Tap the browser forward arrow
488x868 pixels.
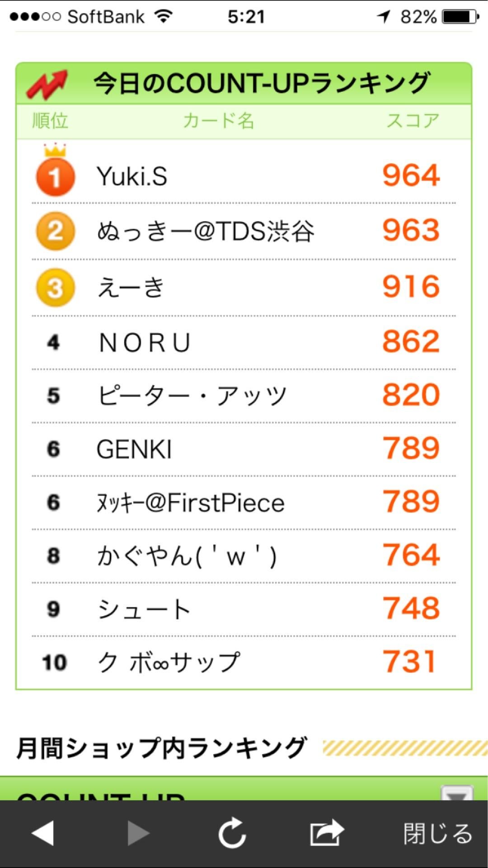coord(138,833)
